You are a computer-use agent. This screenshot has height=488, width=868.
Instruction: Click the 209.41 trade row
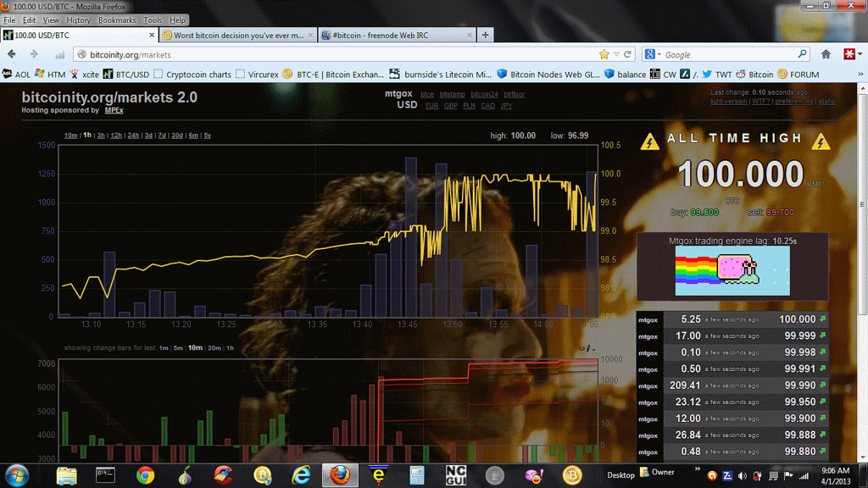[x=732, y=385]
